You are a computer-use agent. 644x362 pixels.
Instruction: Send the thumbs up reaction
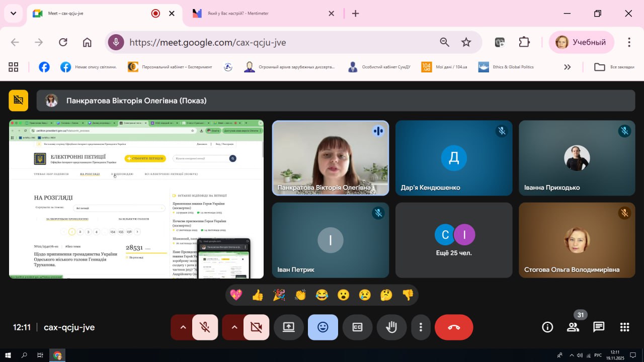tap(258, 295)
